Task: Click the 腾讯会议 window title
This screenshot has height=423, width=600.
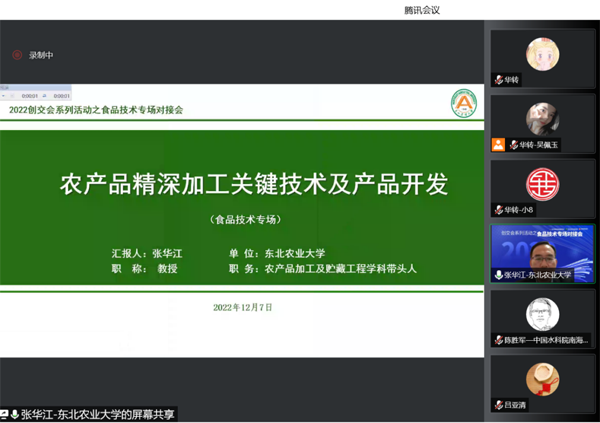Action: (422, 10)
